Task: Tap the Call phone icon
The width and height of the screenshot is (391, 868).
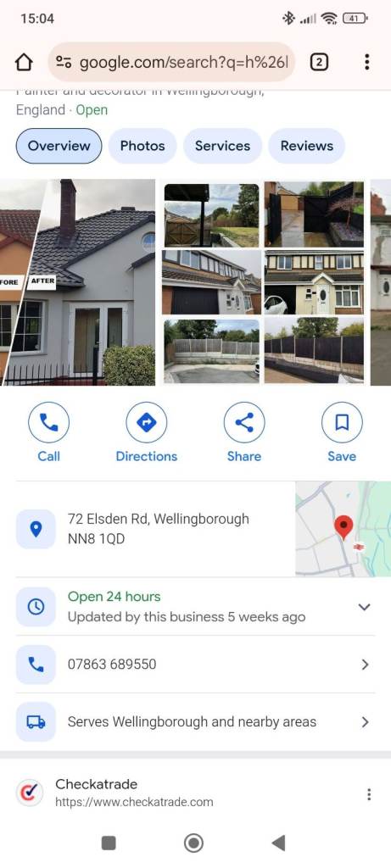Action: 48,423
